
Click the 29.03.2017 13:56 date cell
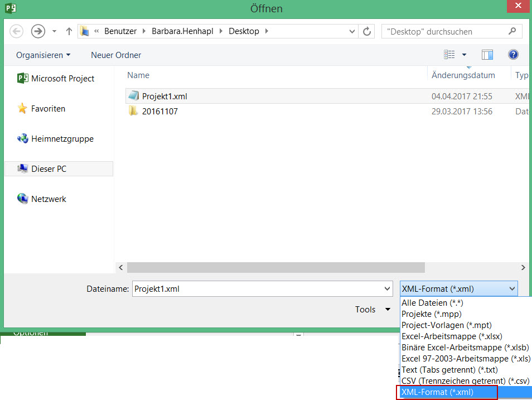(x=462, y=112)
